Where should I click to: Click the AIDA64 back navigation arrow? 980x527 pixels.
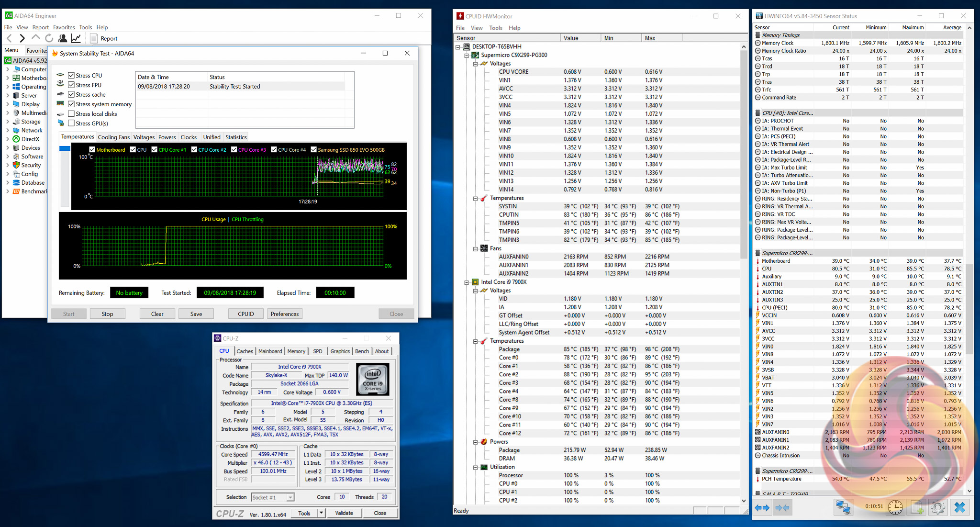[9, 38]
